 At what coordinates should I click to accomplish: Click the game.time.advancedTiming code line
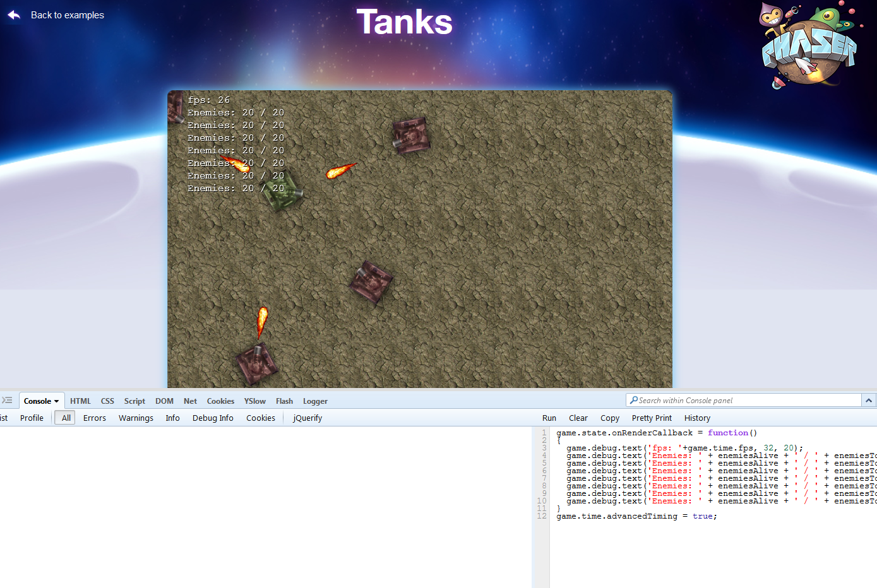pyautogui.click(x=636, y=516)
